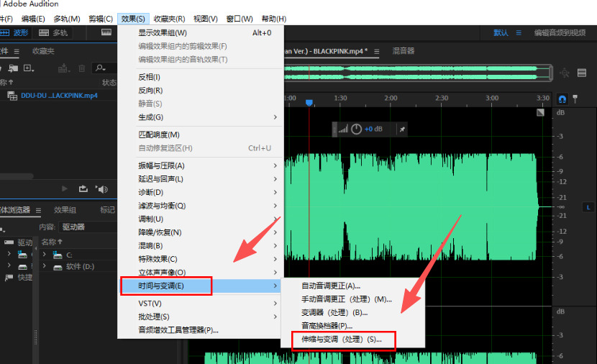Open the 帮助(H) menu
The height and width of the screenshot is (364, 597).
[x=274, y=19]
